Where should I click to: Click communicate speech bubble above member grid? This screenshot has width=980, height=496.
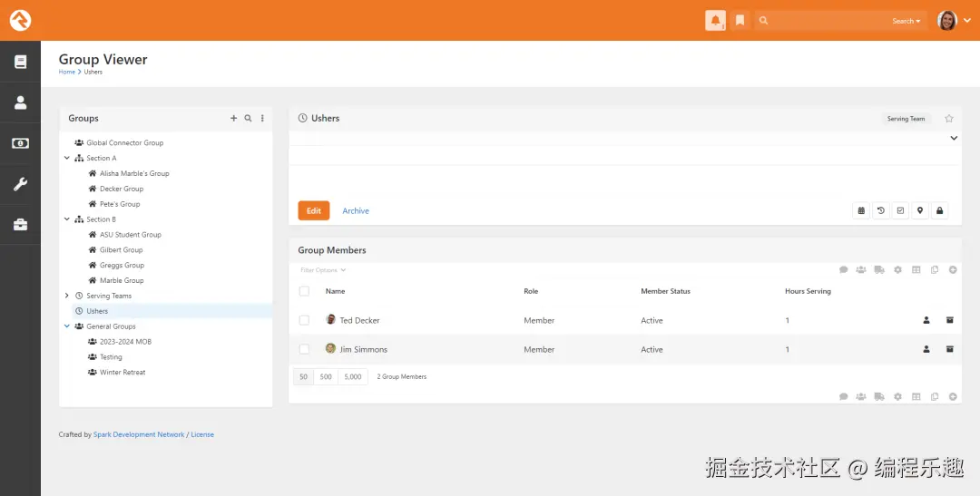843,270
